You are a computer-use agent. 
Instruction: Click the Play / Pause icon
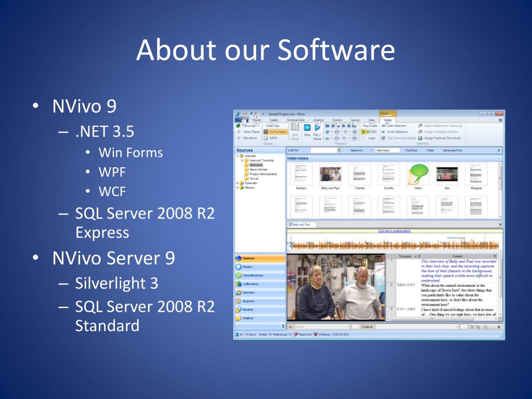317,128
